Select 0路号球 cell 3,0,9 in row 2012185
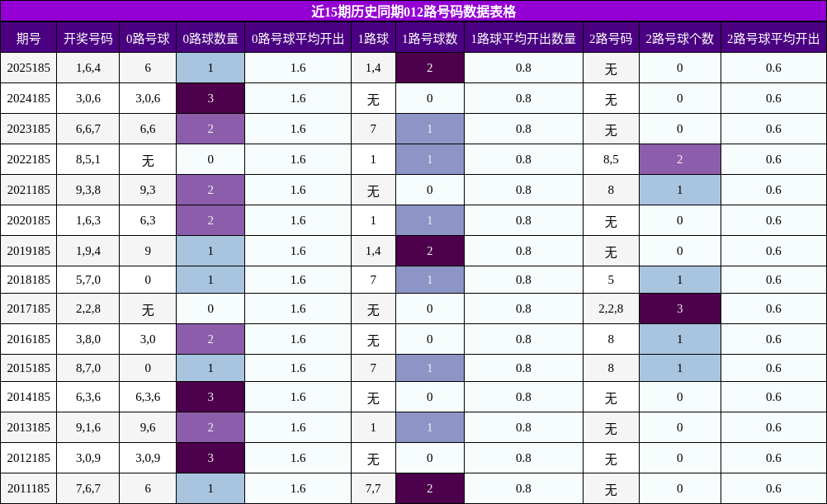This screenshot has width=827, height=504. click(148, 458)
